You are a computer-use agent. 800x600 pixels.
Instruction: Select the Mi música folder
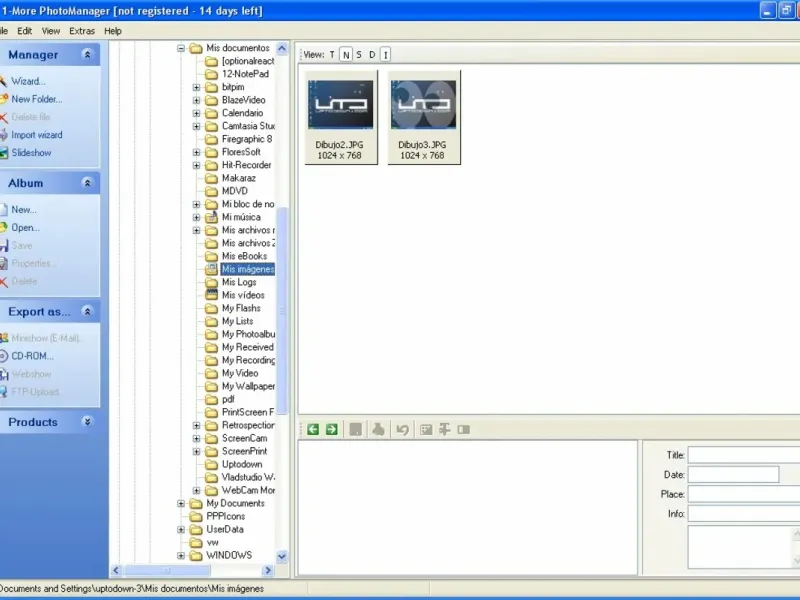(241, 217)
